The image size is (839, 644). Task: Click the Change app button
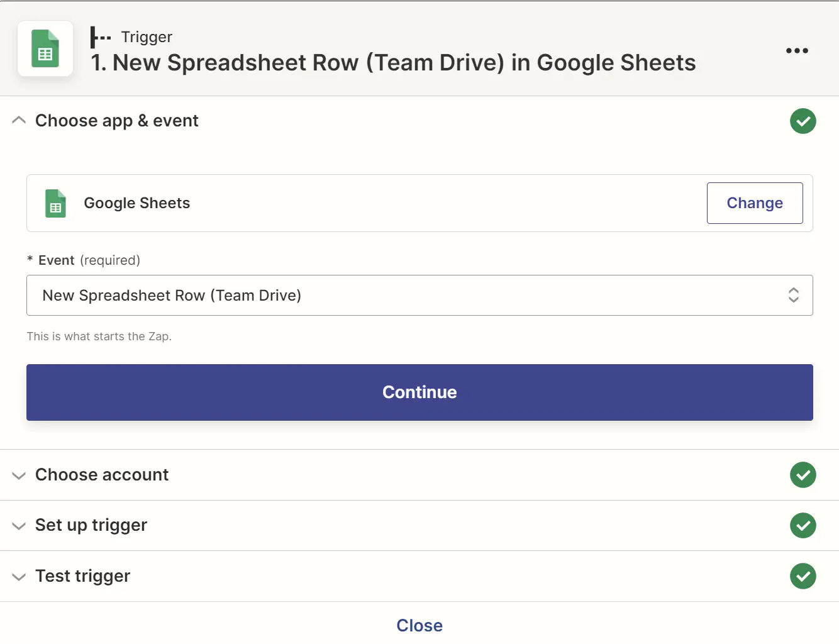point(755,203)
